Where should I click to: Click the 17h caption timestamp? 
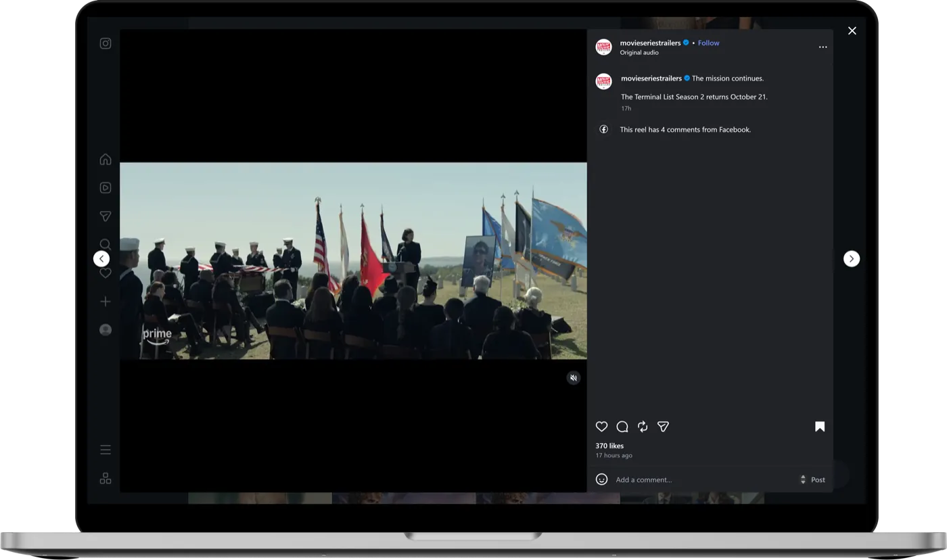[626, 108]
